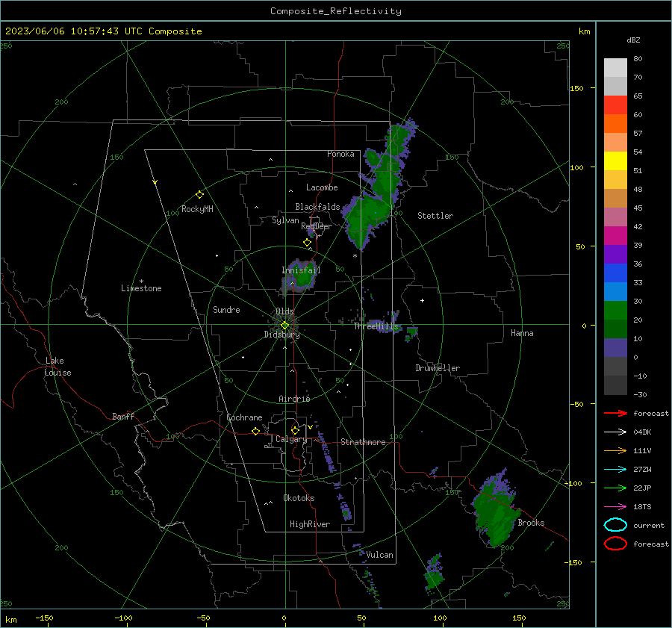
Task: Click the Vulcan town label
Action: [x=379, y=555]
